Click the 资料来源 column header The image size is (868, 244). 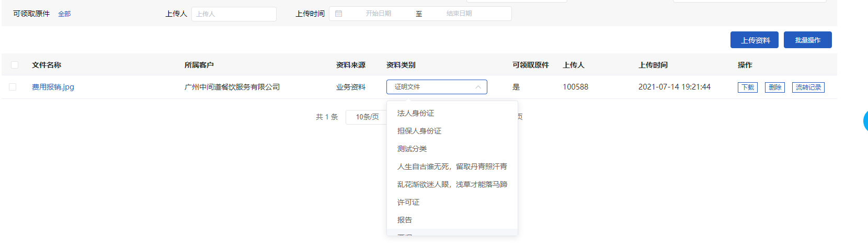(x=351, y=65)
